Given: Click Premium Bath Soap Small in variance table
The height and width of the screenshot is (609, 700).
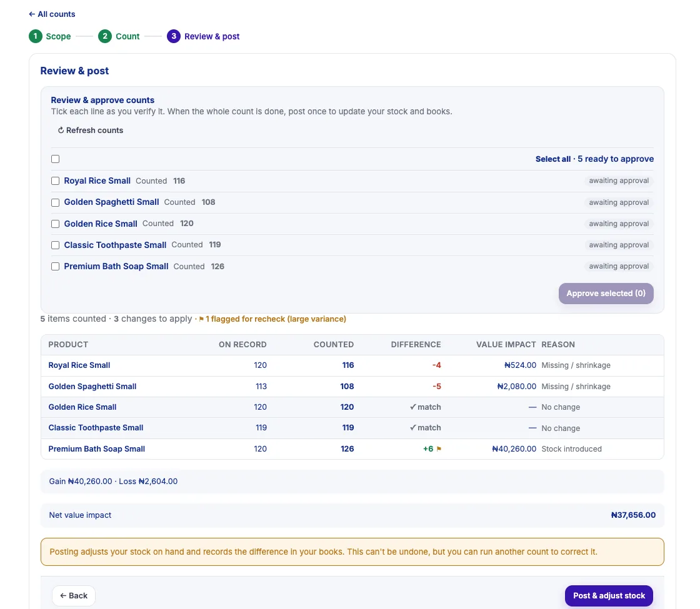Looking at the screenshot, I should (x=96, y=449).
